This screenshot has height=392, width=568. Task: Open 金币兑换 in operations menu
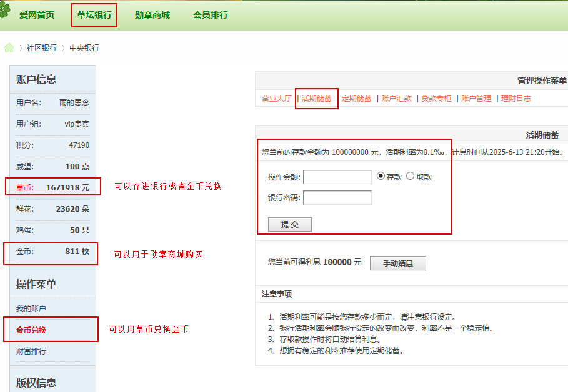31,330
